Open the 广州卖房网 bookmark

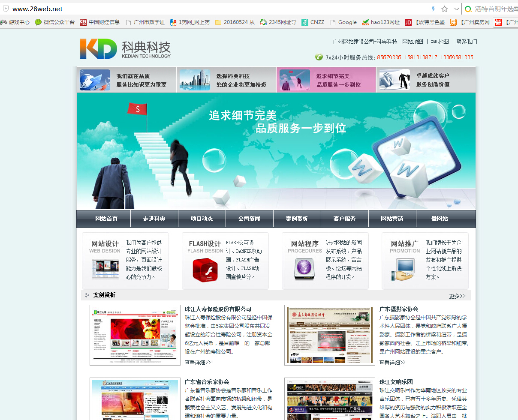click(470, 22)
